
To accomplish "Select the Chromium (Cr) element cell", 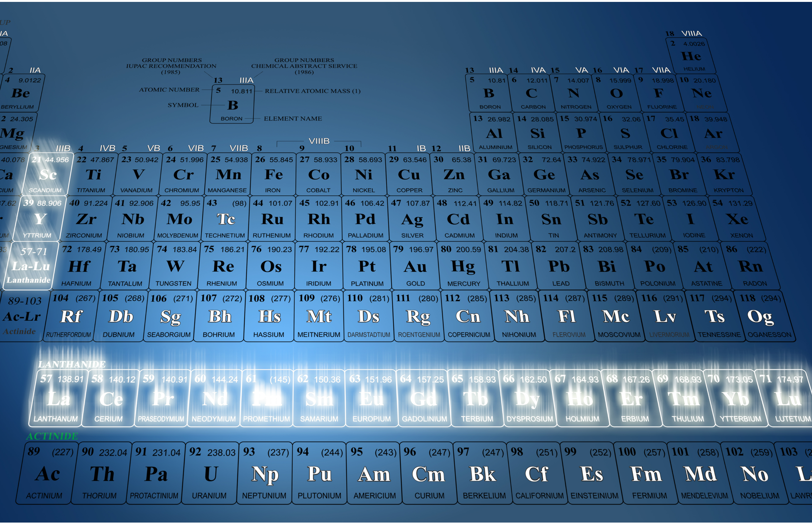I will click(x=183, y=174).
